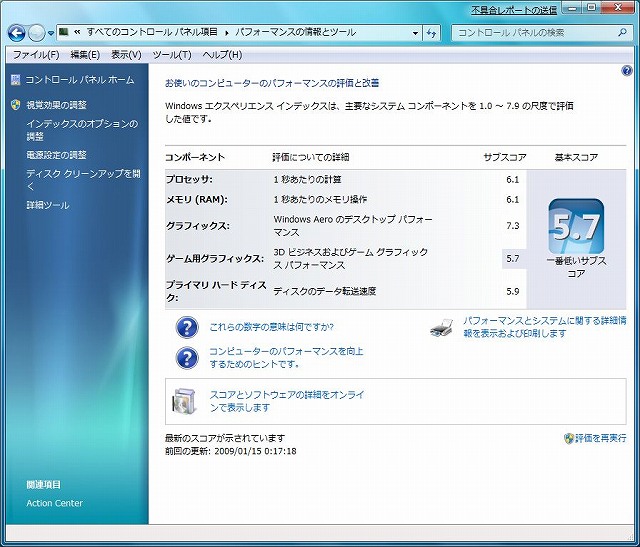Screen dimensions: 640x547
Task: Expand the breadcrumb arrow before パフォーマンスの情報とツール
Action: [227, 33]
